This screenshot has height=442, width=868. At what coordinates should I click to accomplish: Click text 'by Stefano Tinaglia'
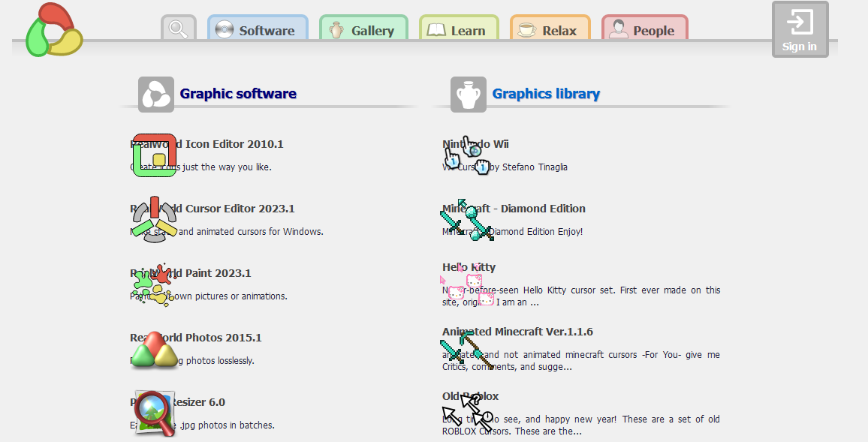(529, 167)
